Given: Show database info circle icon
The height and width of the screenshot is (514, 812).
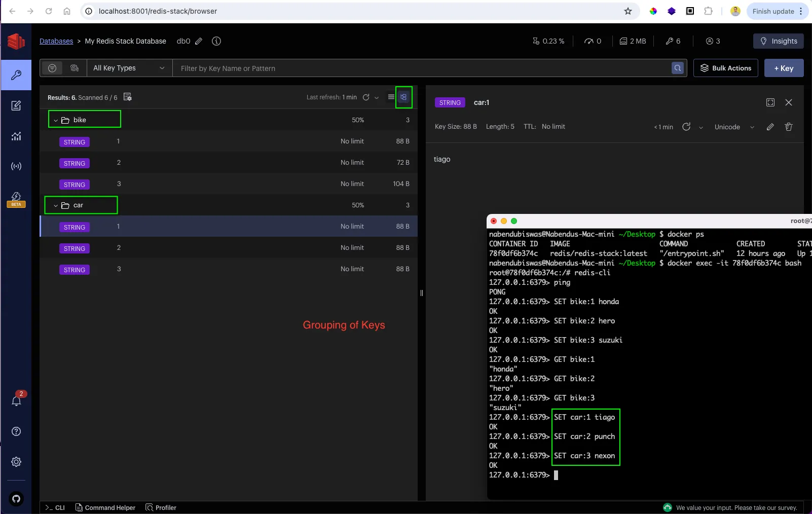Looking at the screenshot, I should click(216, 41).
